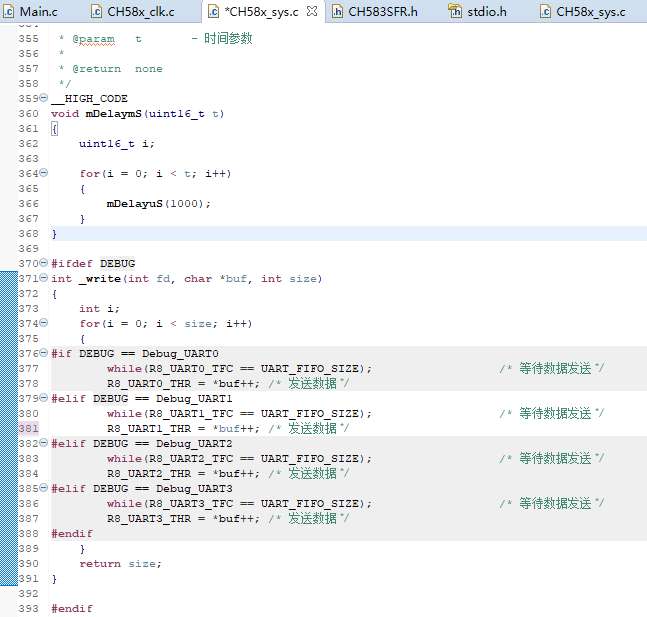647x617 pixels.
Task: Collapse the #if Debug_UART0 block at line 376
Action: [43, 353]
